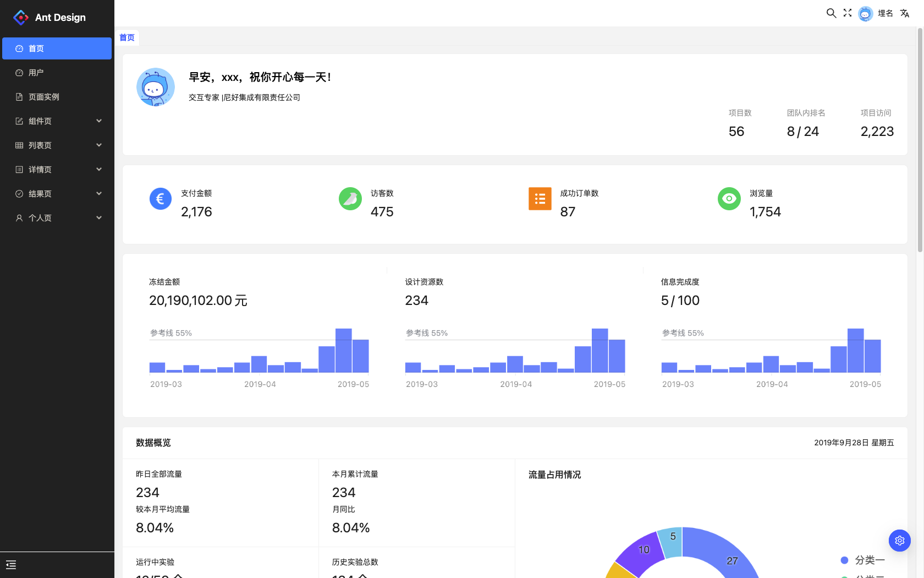Click the 本月累计流量 label
The width and height of the screenshot is (924, 578).
(x=355, y=474)
